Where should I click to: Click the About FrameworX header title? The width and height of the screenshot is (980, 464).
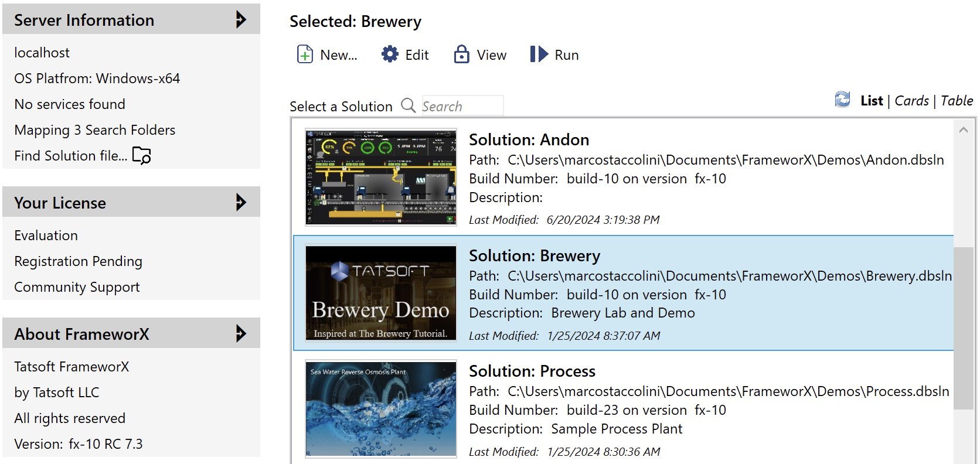pyautogui.click(x=81, y=334)
